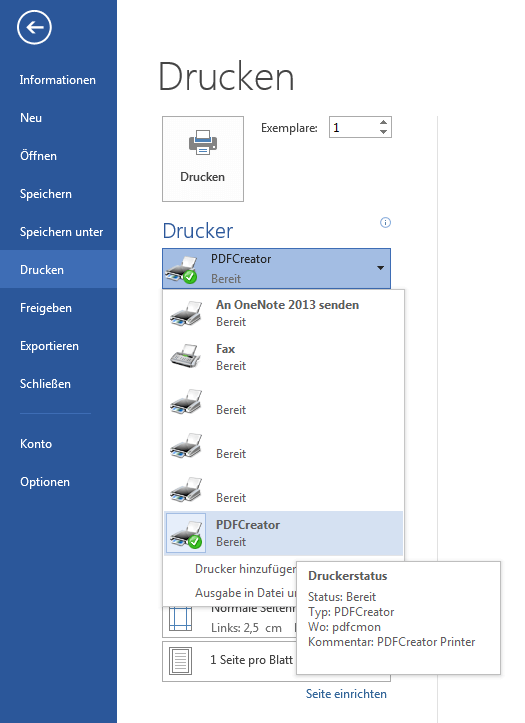Click the Exemplare number input field
This screenshot has width=525, height=723.
click(354, 127)
